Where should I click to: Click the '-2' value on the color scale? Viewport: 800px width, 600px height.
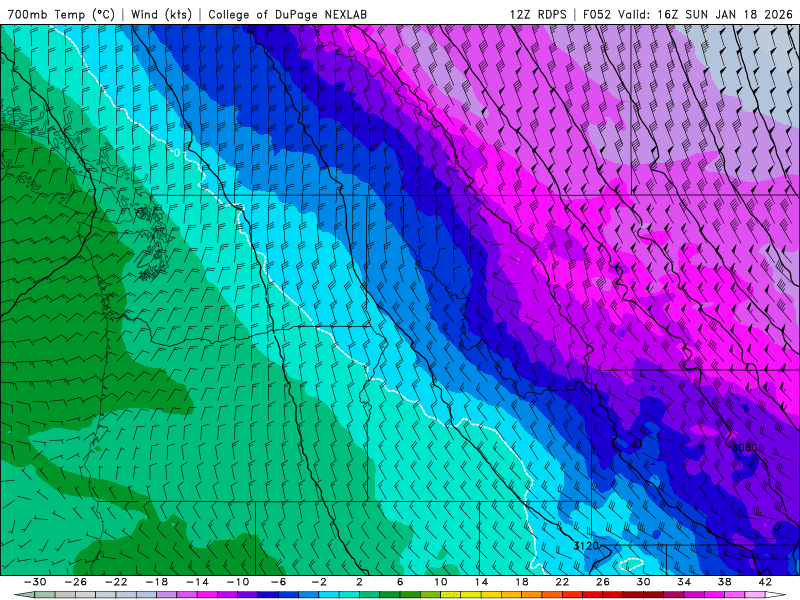[319, 582]
